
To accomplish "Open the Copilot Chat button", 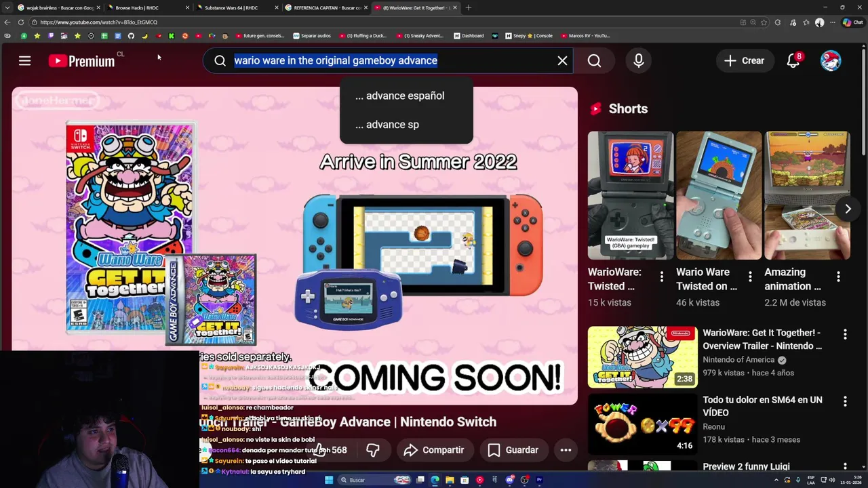I will pos(852,22).
